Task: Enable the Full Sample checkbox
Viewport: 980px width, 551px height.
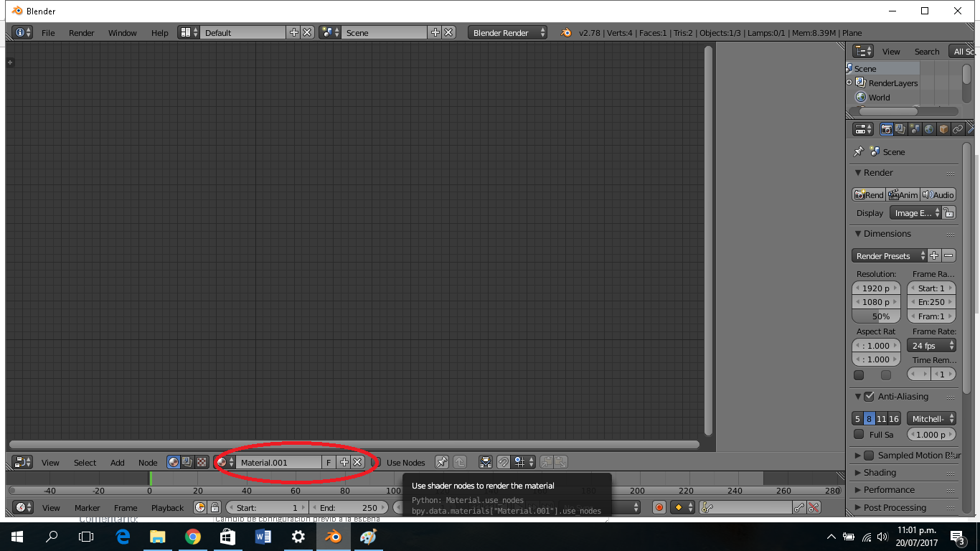Action: (x=859, y=434)
